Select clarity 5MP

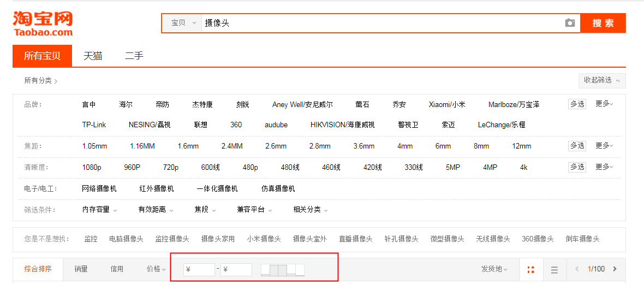click(453, 167)
